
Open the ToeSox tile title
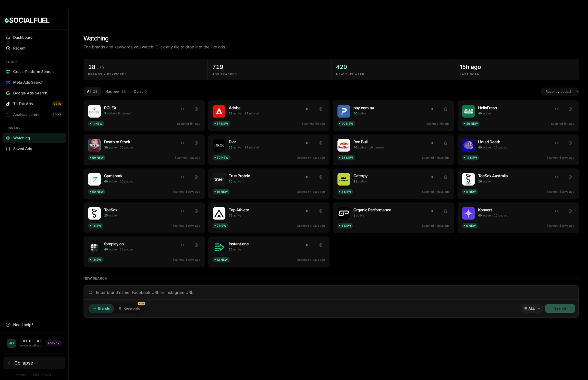[110, 210]
